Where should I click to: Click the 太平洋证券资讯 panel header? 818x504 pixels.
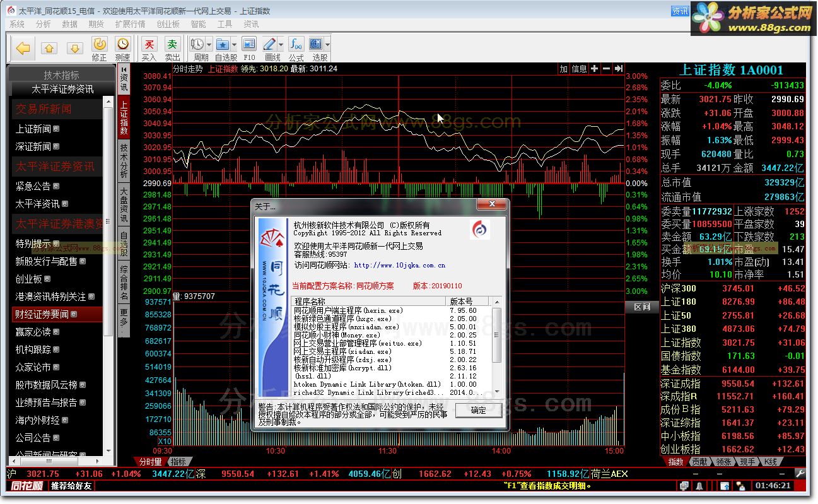coord(62,89)
